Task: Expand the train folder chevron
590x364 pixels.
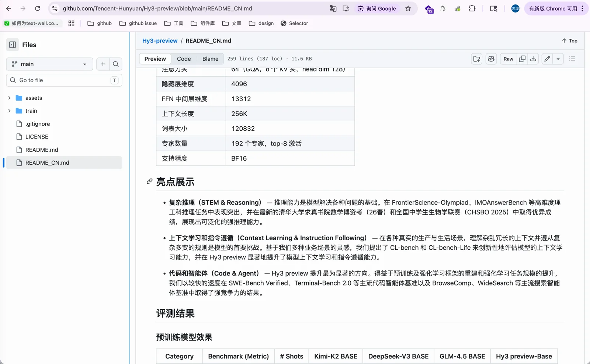Action: 9,111
